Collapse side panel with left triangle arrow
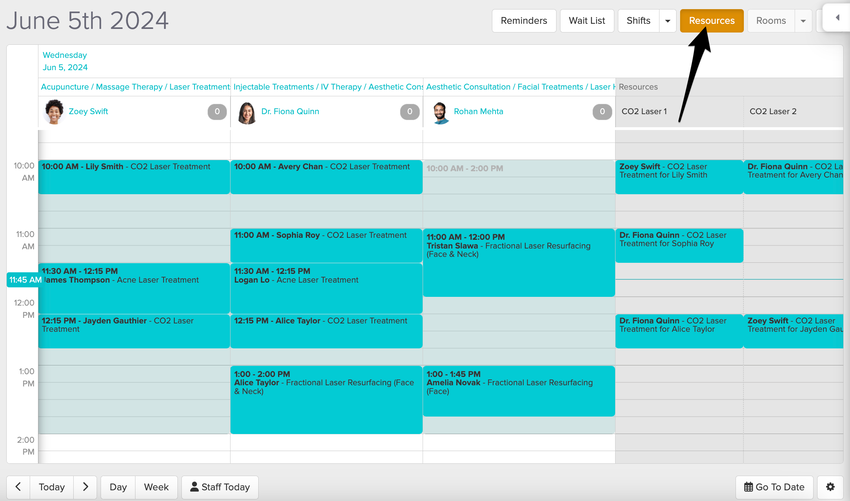The image size is (850, 501). 837,17
